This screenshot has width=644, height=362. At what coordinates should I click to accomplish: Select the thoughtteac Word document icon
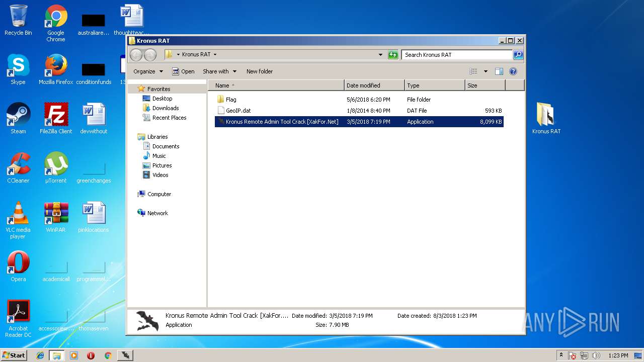point(132,20)
